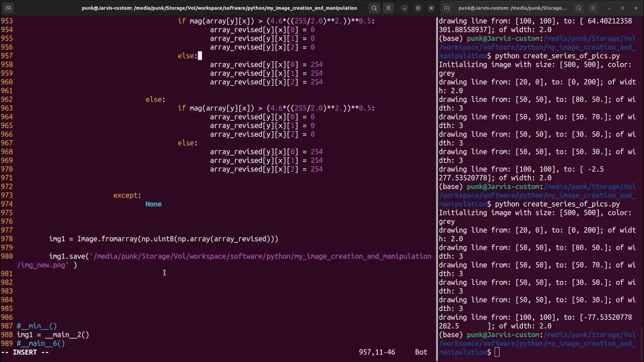The width and height of the screenshot is (644, 362).
Task: Open the hamburger menu of the left terminal
Action: tap(388, 8)
